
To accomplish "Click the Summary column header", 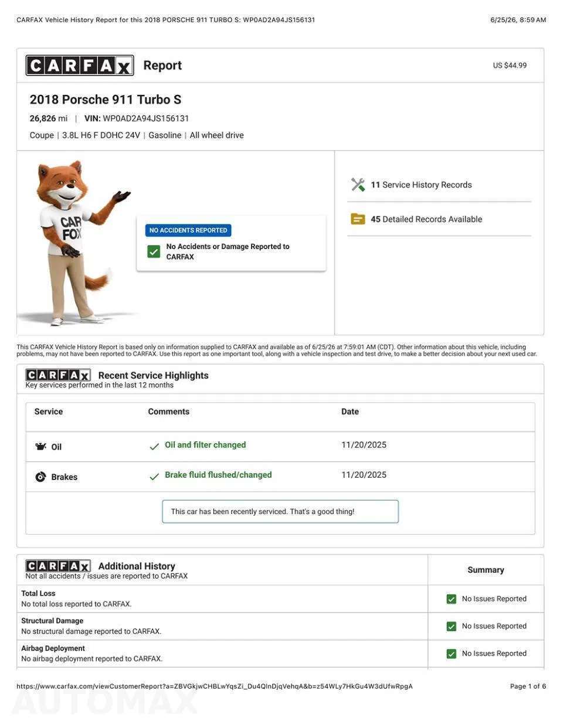I will pyautogui.click(x=486, y=570).
